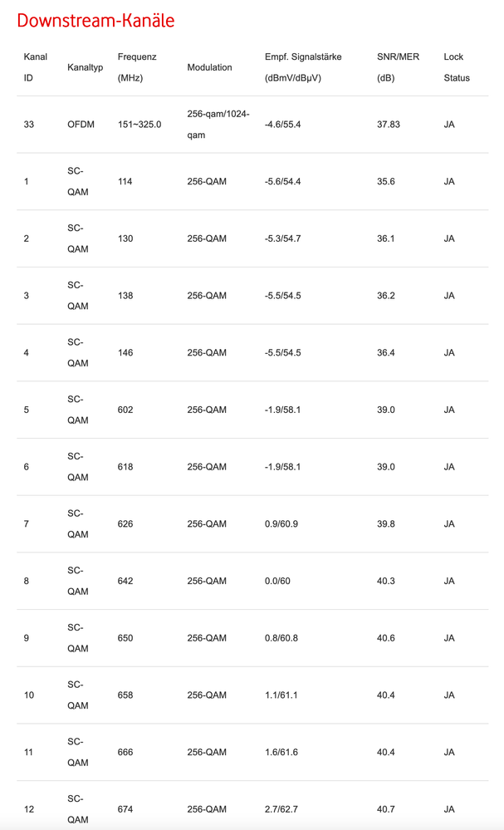Select the 151~325.0 frequency cell
This screenshot has width=504, height=830.
[x=139, y=125]
